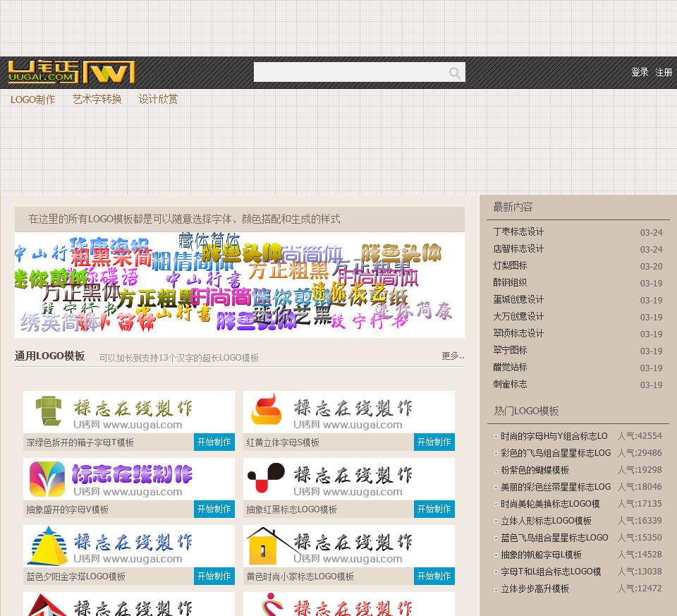Click the colorful art fonts banner
The height and width of the screenshot is (616, 677).
pos(240,284)
